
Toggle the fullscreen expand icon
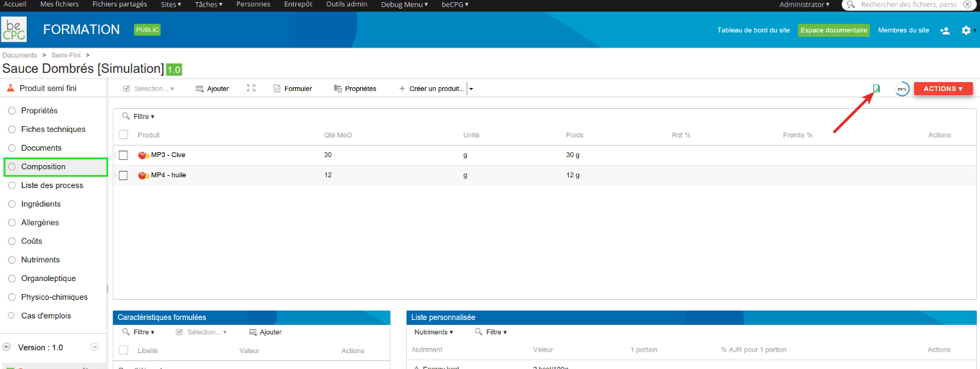[x=251, y=88]
